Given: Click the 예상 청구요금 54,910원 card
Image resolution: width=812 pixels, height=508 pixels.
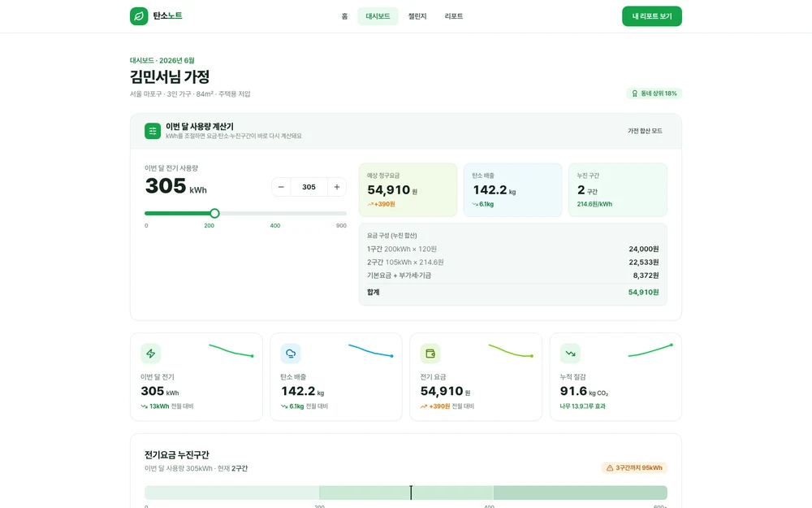Looking at the screenshot, I should 408,189.
